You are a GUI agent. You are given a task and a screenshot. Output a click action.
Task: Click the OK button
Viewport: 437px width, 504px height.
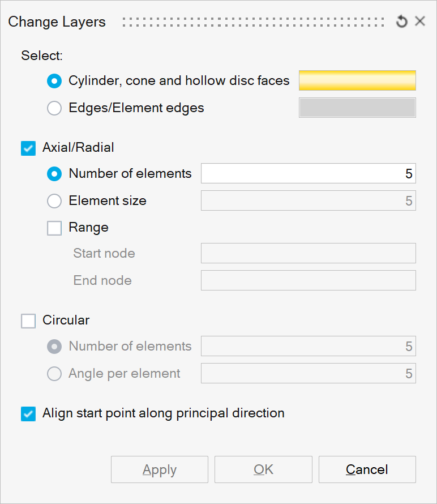coord(263,469)
